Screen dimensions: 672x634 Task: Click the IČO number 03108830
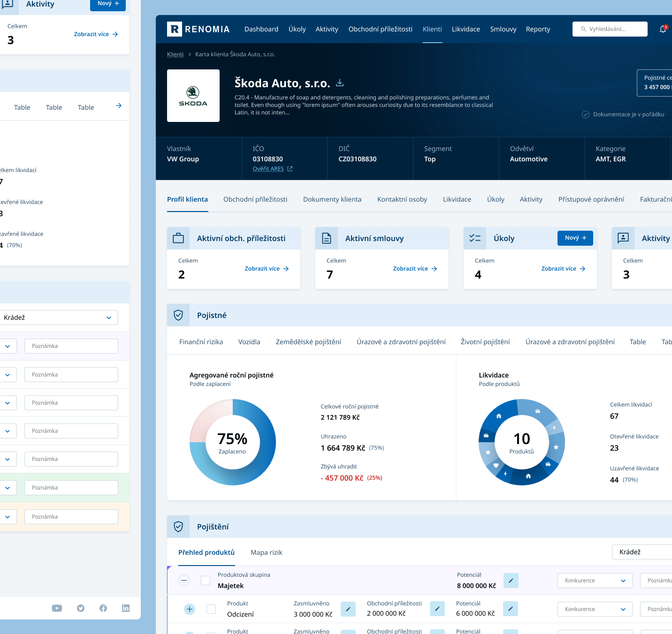pos(268,159)
